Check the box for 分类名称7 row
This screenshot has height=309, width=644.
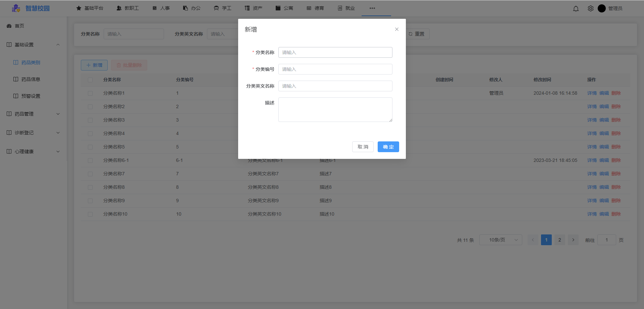pyautogui.click(x=90, y=174)
